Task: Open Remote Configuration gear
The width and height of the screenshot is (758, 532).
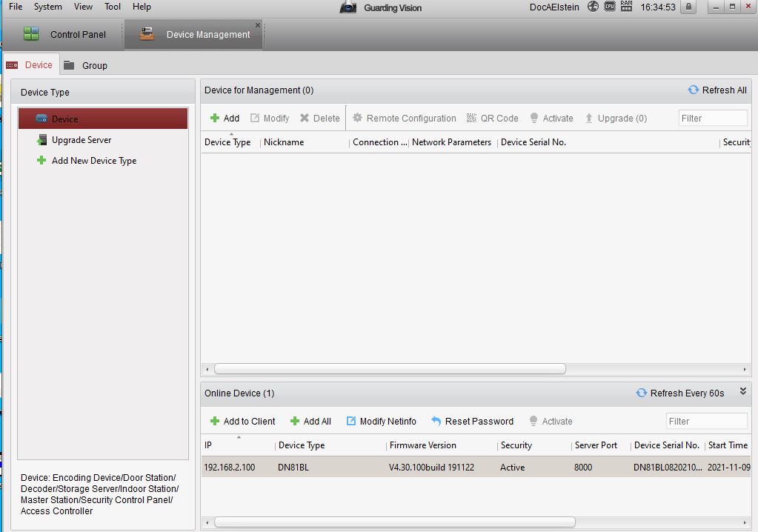Action: pyautogui.click(x=404, y=118)
